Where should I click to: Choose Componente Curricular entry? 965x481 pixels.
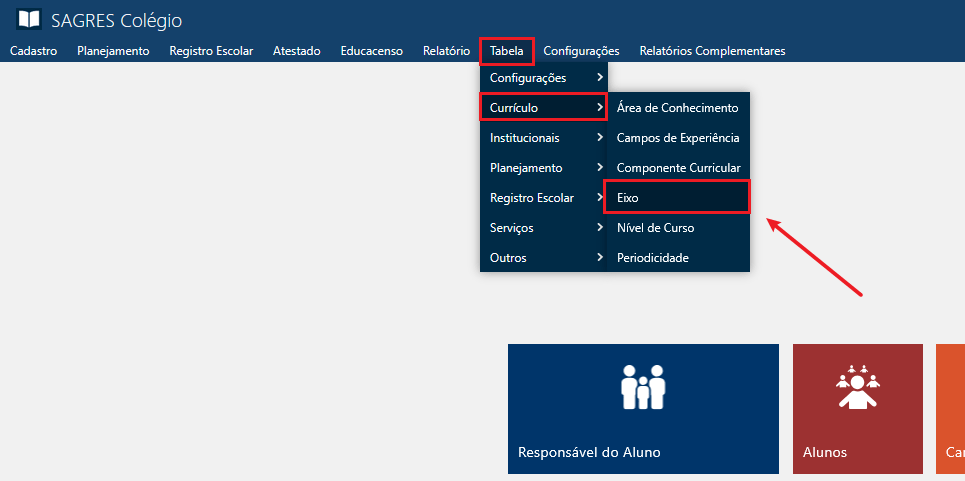678,168
